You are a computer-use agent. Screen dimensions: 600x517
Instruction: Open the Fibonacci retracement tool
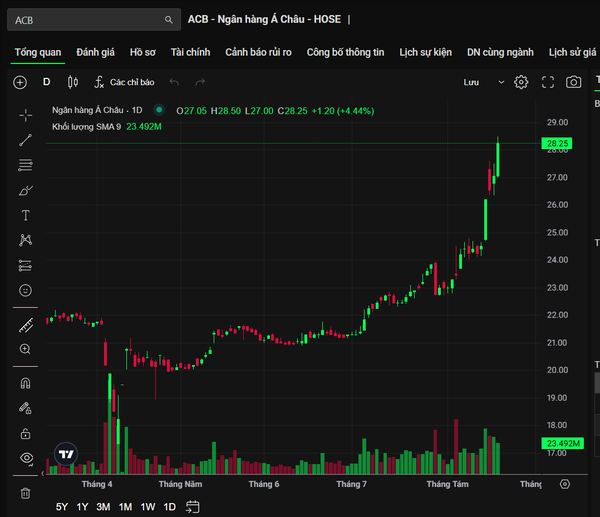click(x=26, y=165)
